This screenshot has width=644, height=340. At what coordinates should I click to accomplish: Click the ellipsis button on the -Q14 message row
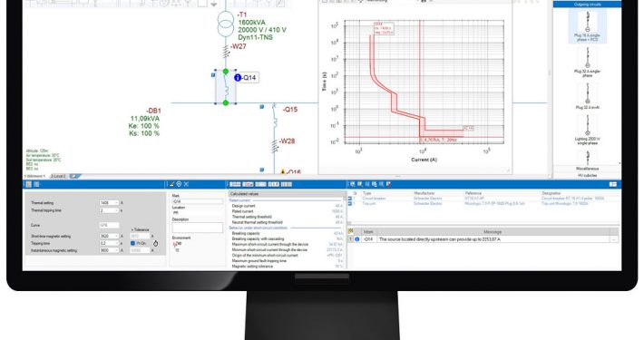pos(614,239)
